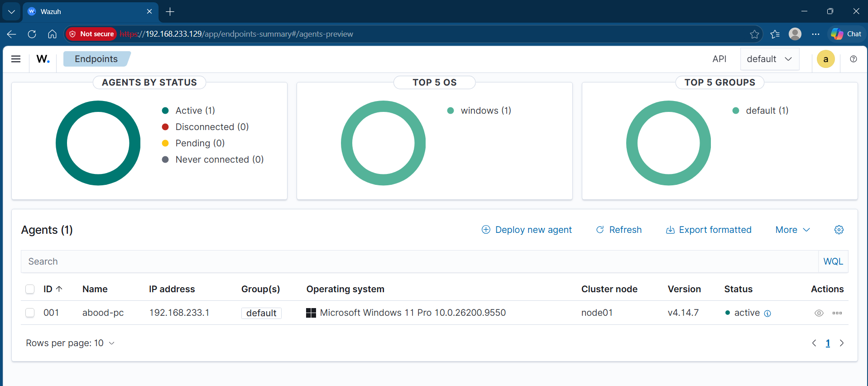
Task: Click the Not secure warning badge
Action: pyautogui.click(x=91, y=34)
